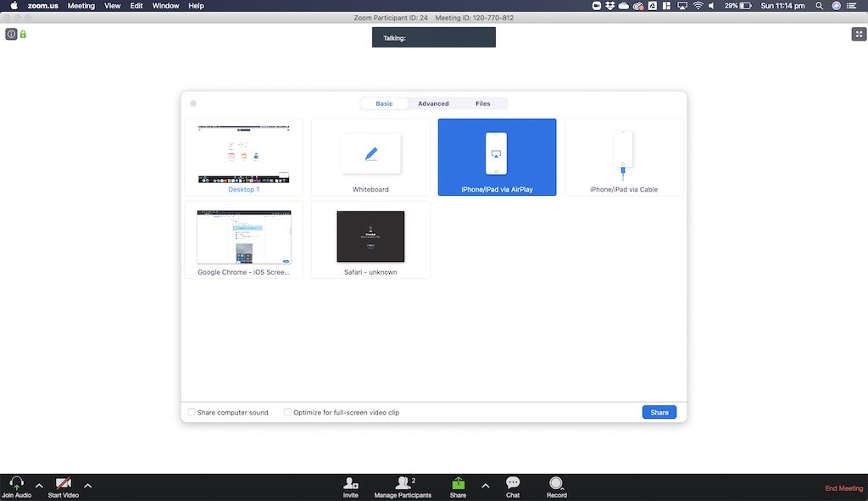Click the Sun 11:14 pm clock
Screen dimensions: 868x501
click(x=782, y=6)
